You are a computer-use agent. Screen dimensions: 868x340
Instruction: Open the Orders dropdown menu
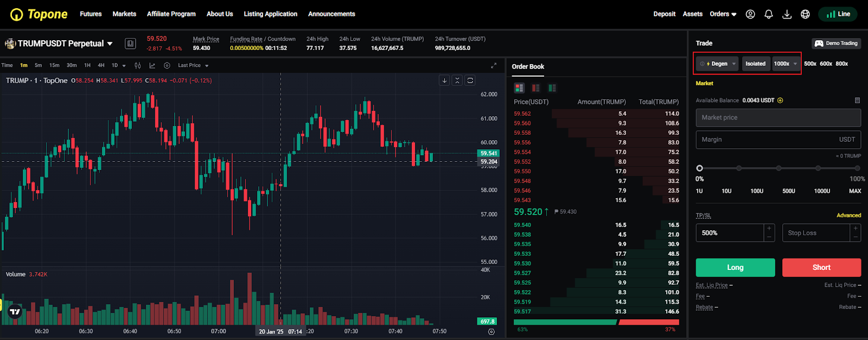723,14
